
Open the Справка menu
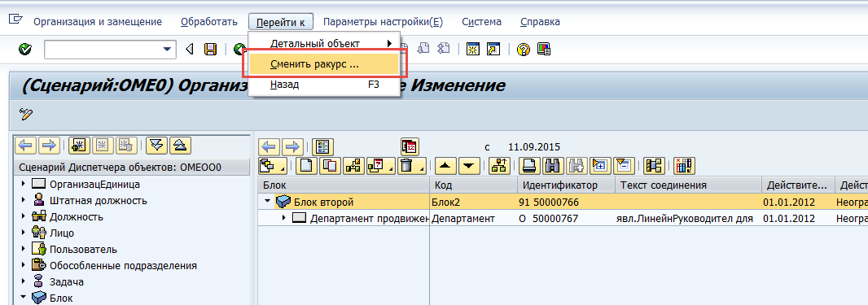[540, 22]
